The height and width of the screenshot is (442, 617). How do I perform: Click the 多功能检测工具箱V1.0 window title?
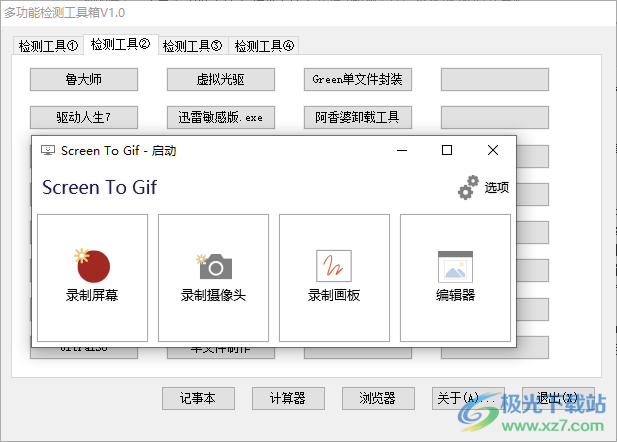65,13
